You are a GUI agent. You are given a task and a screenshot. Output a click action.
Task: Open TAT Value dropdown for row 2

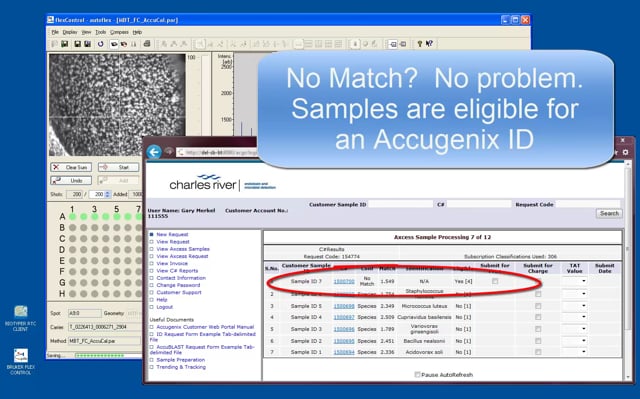pyautogui.click(x=574, y=294)
